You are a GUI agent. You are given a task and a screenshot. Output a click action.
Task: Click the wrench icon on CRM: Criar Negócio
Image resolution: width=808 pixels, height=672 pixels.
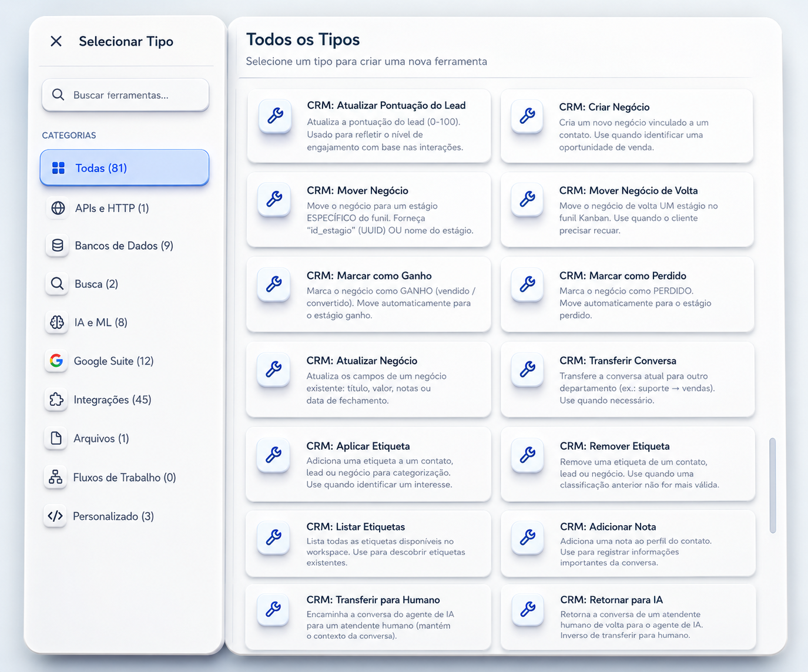point(527,116)
